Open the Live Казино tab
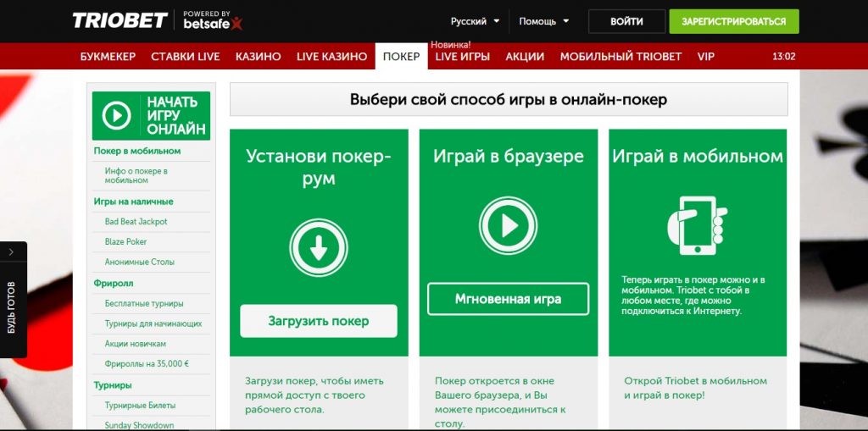Image resolution: width=868 pixels, height=431 pixels. [x=331, y=57]
